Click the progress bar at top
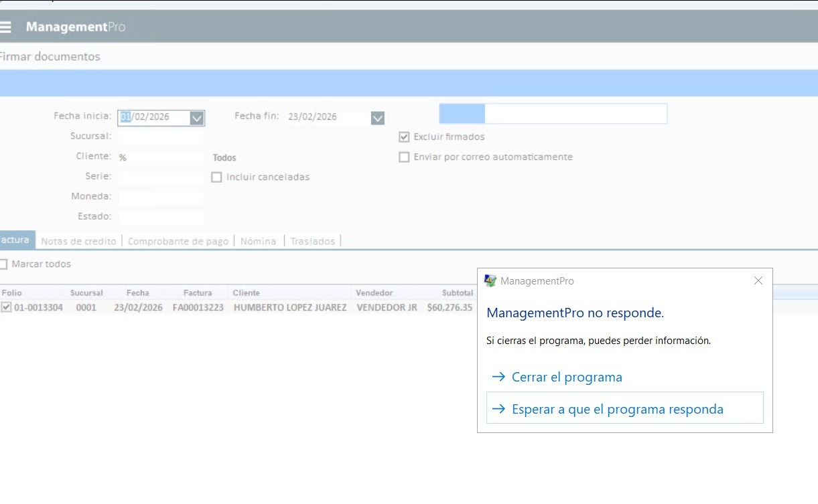Screen dimensions: 818x504 tap(553, 114)
